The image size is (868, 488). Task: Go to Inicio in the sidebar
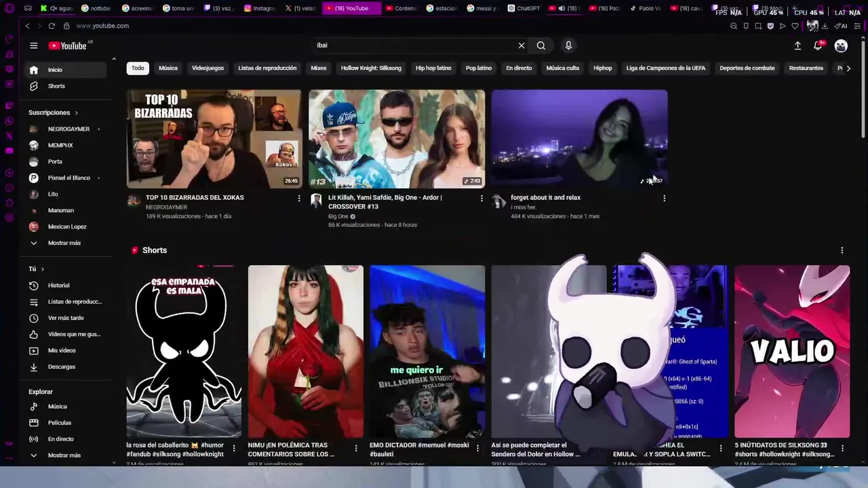pyautogui.click(x=66, y=70)
